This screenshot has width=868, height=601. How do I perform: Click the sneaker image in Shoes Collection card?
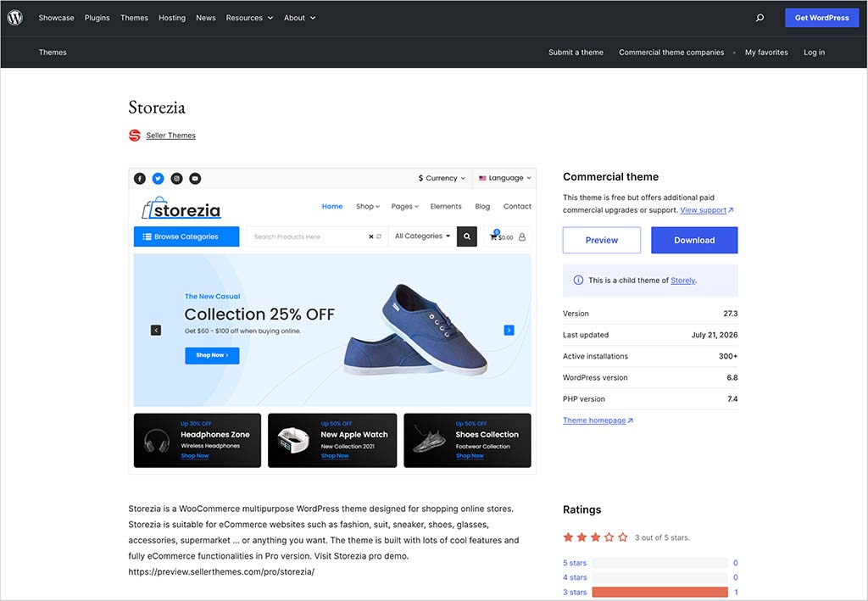[x=430, y=439]
